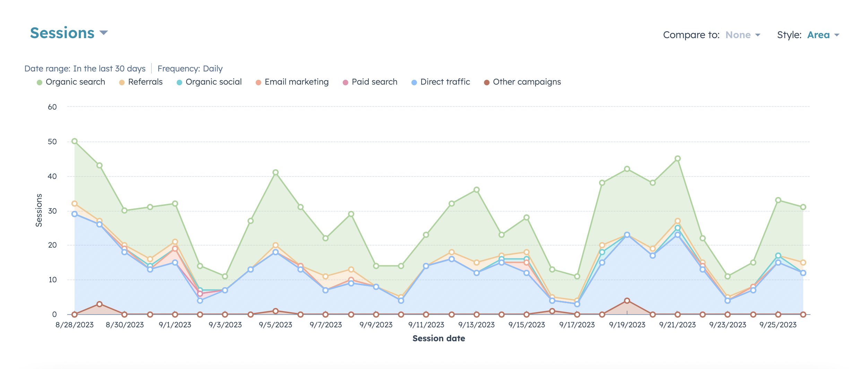The image size is (868, 369).
Task: Click the Session date axis title
Action: (439, 338)
